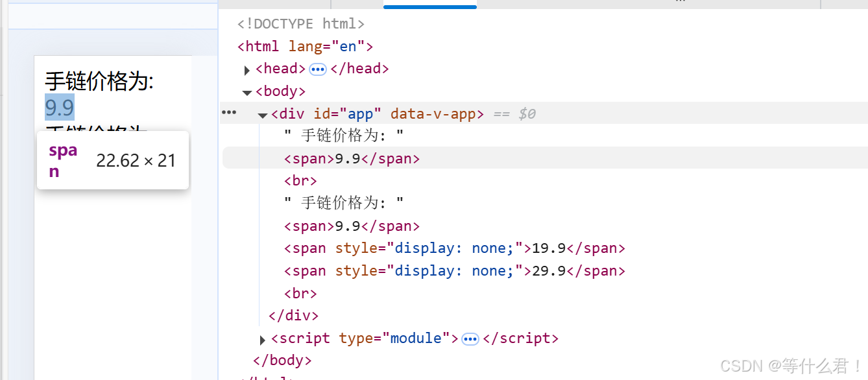This screenshot has width=868, height=380.
Task: Select the second span 9.9 node
Action: pos(352,226)
